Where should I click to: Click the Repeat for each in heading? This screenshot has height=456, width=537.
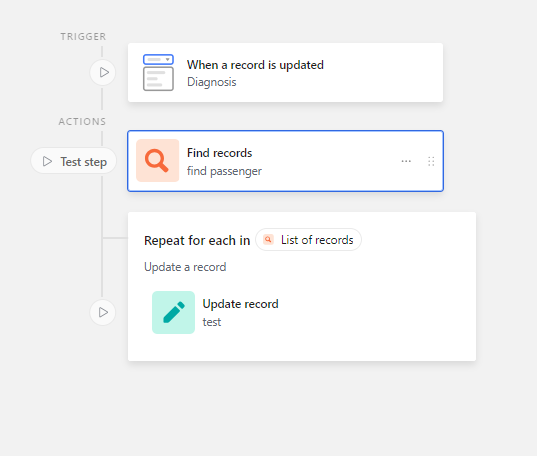coord(197,241)
